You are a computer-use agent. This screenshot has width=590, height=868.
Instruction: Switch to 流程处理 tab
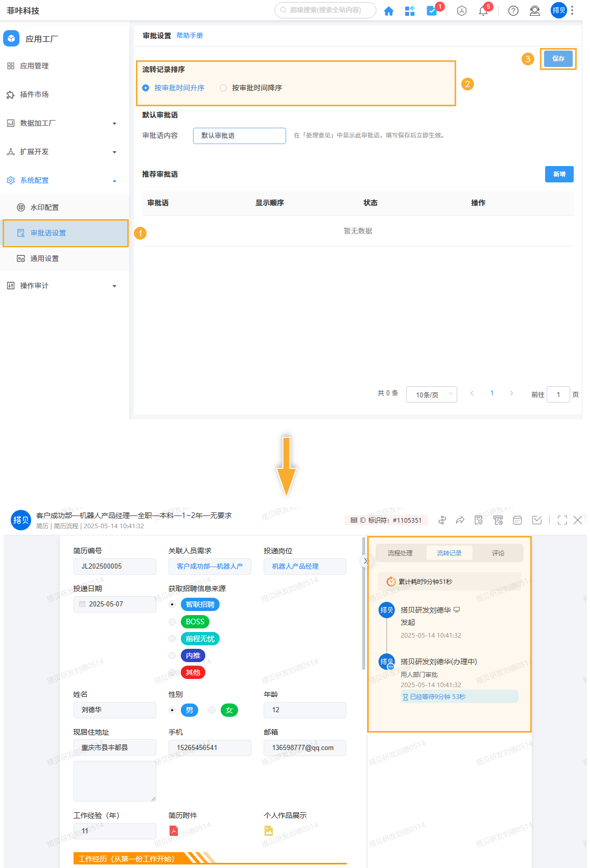coord(400,553)
